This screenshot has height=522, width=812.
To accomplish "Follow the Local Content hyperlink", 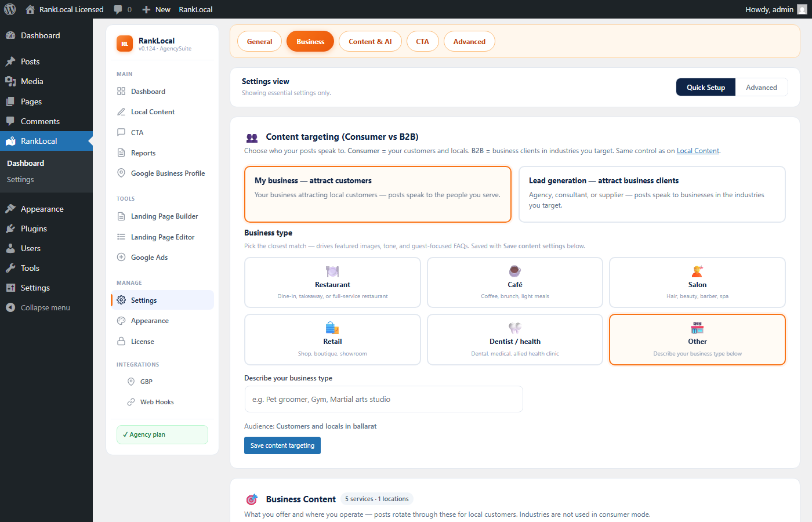I will coord(698,151).
